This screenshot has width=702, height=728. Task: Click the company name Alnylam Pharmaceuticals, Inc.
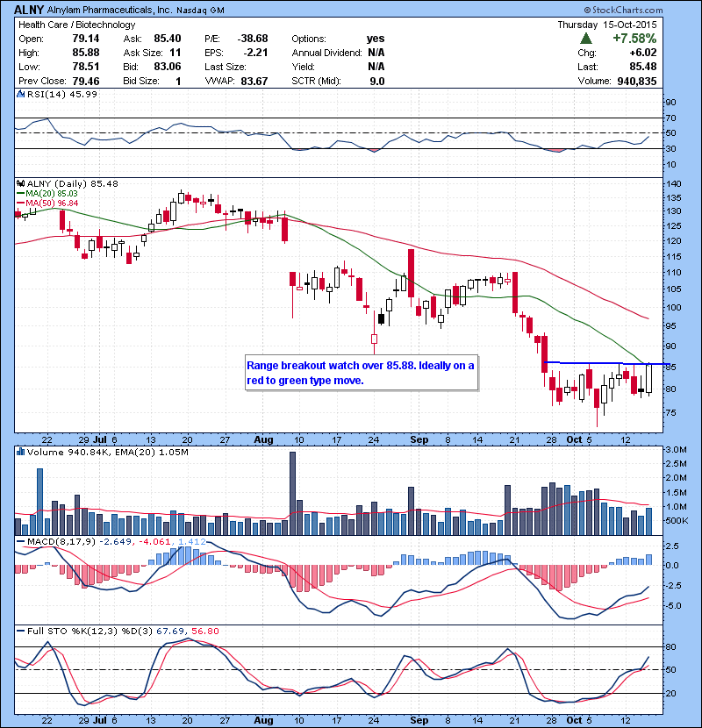point(110,11)
